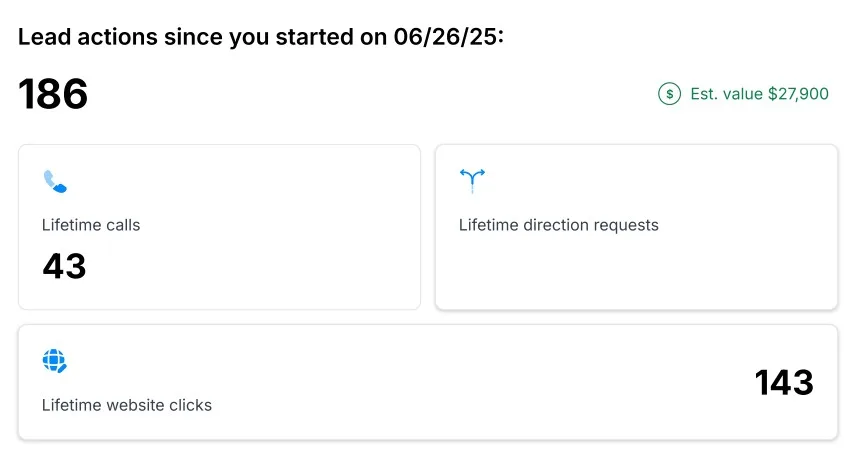The image size is (856, 455).
Task: Open the direction requests card's blank lower area
Action: pyautogui.click(x=636, y=275)
